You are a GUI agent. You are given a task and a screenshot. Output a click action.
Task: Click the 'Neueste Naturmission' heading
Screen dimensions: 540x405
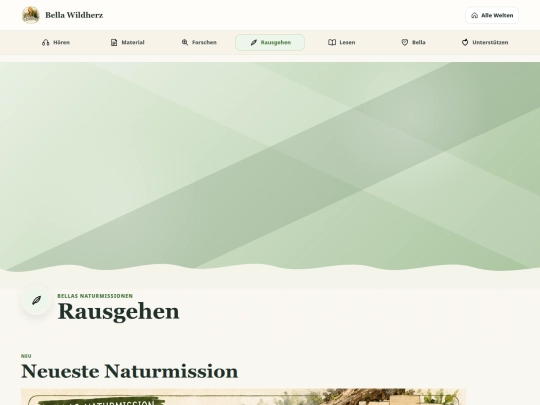tap(129, 371)
